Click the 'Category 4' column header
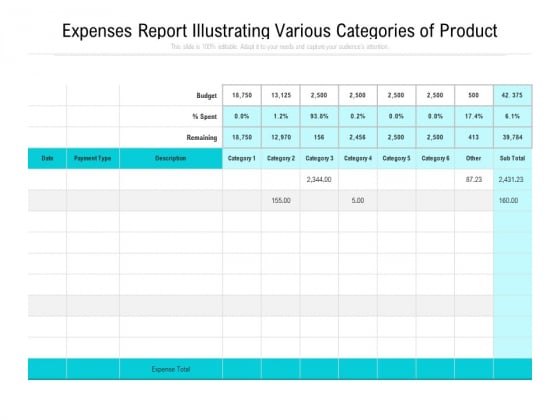The width and height of the screenshot is (560, 420). (x=358, y=158)
